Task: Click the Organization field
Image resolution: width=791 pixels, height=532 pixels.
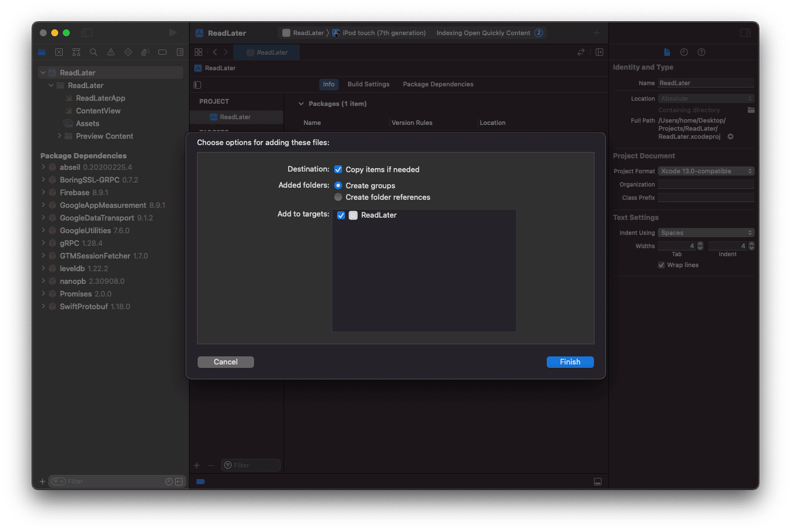Action: [x=706, y=184]
